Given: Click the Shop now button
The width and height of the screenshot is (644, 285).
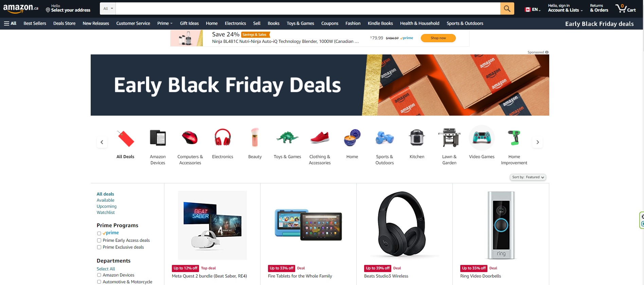Looking at the screenshot, I should [x=438, y=38].
